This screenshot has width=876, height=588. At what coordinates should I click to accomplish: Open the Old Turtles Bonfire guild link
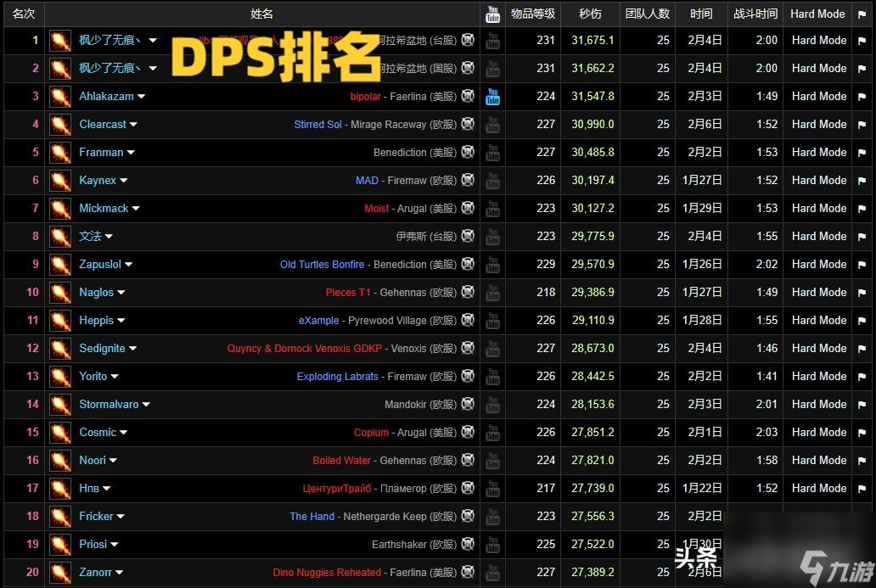(322, 265)
